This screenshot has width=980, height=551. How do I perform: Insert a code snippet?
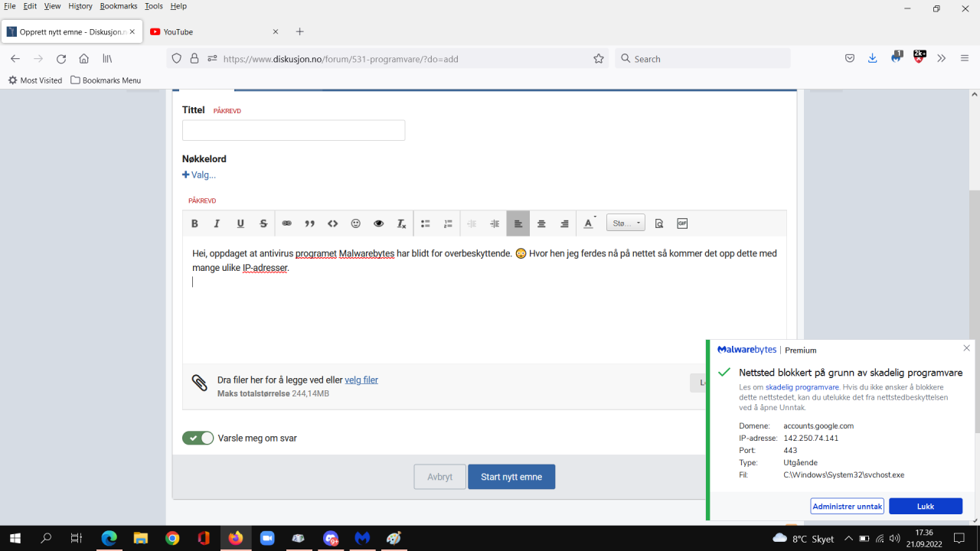pyautogui.click(x=333, y=223)
